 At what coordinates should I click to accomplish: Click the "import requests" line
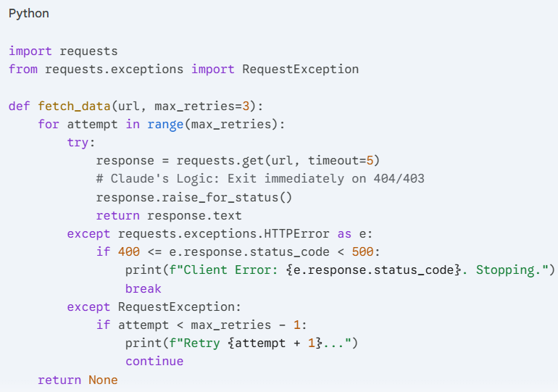[x=63, y=51]
